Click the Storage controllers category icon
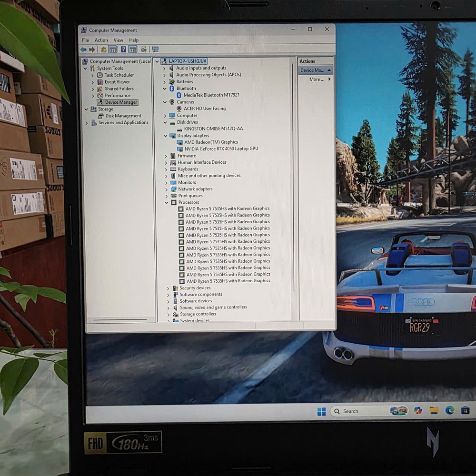The height and width of the screenshot is (476, 476). tap(176, 314)
